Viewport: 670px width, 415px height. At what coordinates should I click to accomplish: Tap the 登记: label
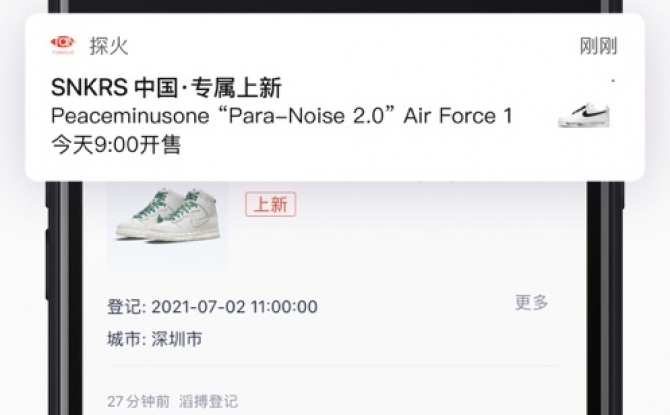pyautogui.click(x=126, y=307)
